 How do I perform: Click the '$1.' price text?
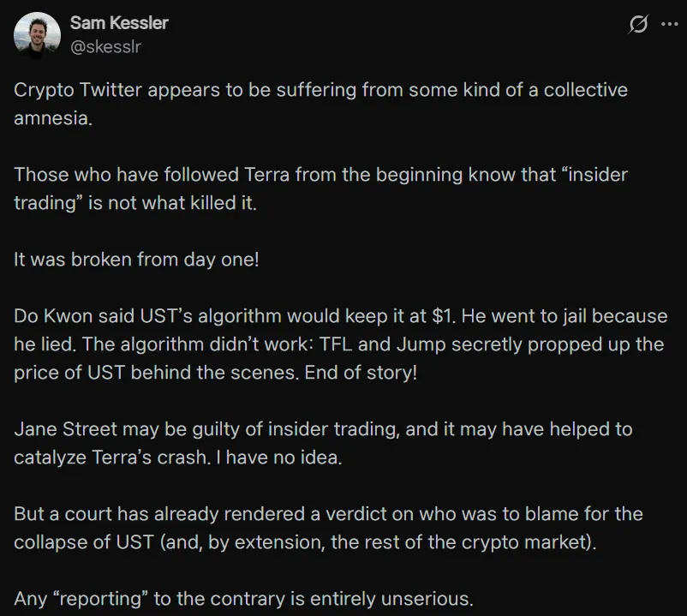tap(443, 315)
